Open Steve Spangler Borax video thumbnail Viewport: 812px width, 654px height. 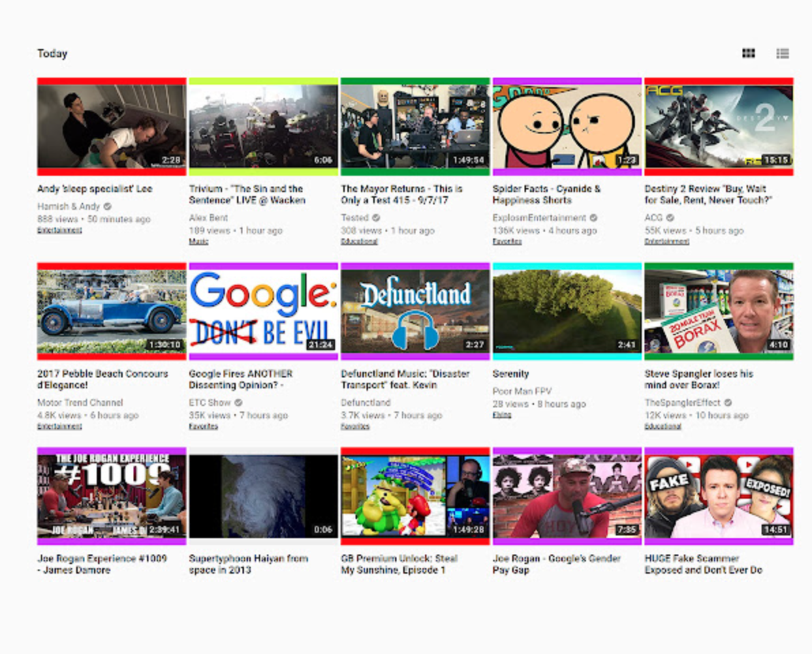pyautogui.click(x=719, y=311)
